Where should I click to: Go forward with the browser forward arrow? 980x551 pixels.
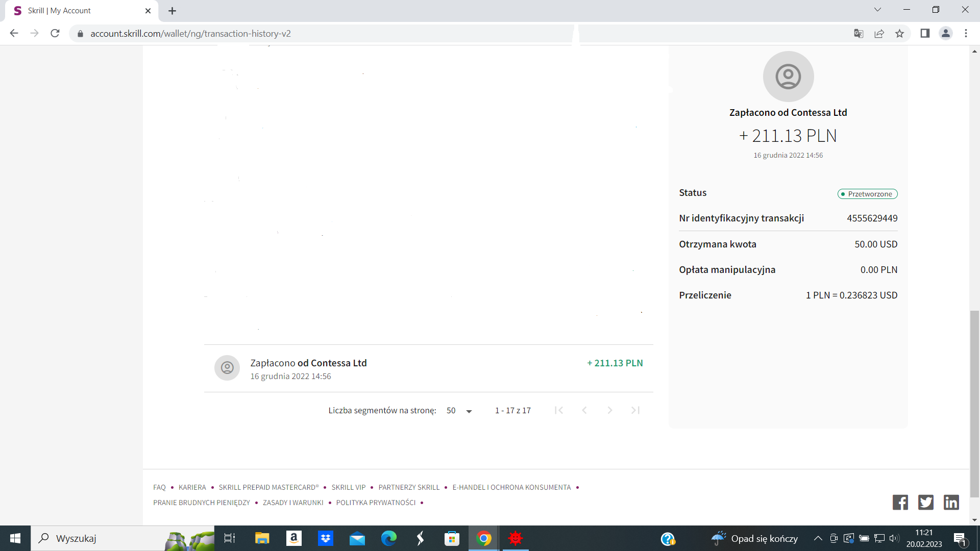point(34,33)
